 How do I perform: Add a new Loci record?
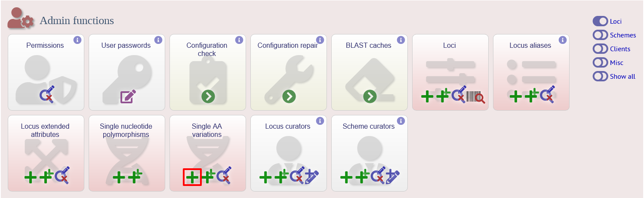pyautogui.click(x=427, y=97)
